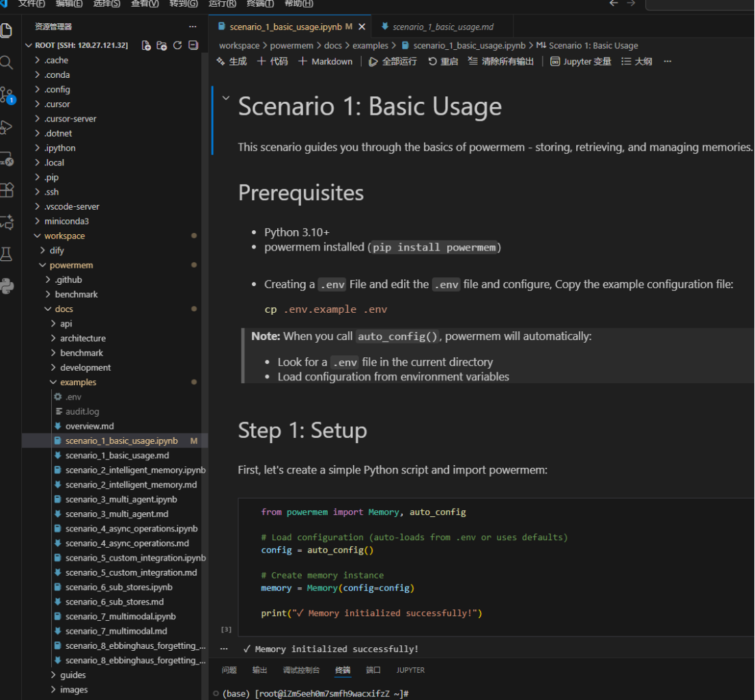Clear all outputs with 清除所有输出
Viewport: 755px width, 700px height.
[501, 61]
